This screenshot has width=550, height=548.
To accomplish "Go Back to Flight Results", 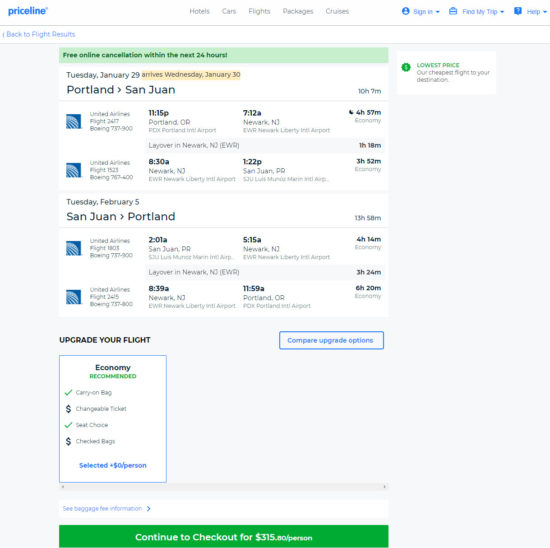I will [39, 34].
